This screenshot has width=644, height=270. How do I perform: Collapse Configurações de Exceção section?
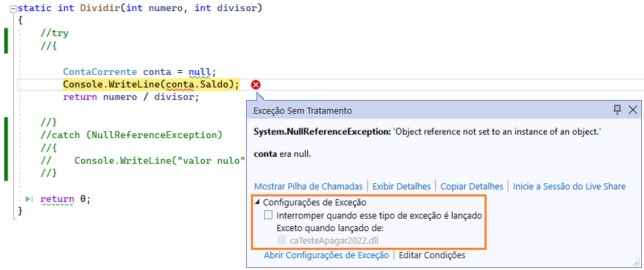point(258,202)
